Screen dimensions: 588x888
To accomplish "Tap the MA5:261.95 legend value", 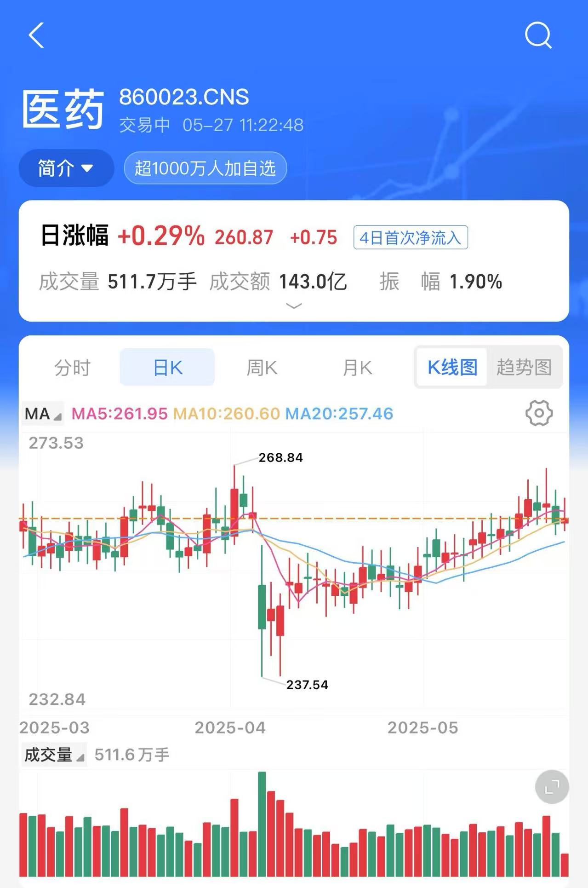I will pos(120,414).
